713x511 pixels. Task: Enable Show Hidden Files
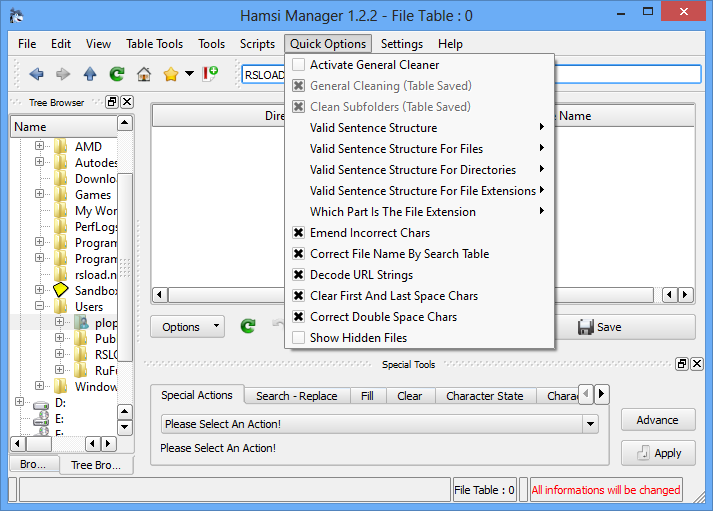tap(298, 337)
